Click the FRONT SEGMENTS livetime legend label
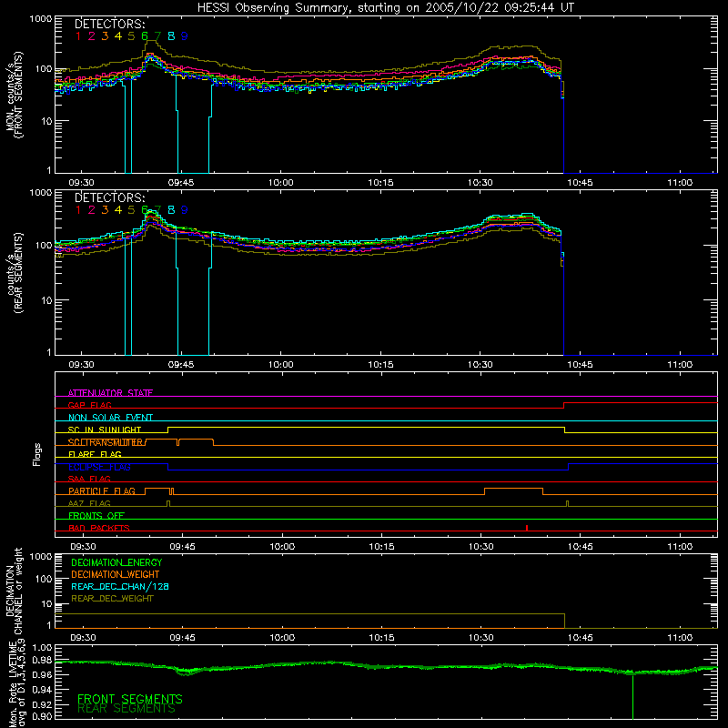Image resolution: width=728 pixels, height=728 pixels. (129, 699)
